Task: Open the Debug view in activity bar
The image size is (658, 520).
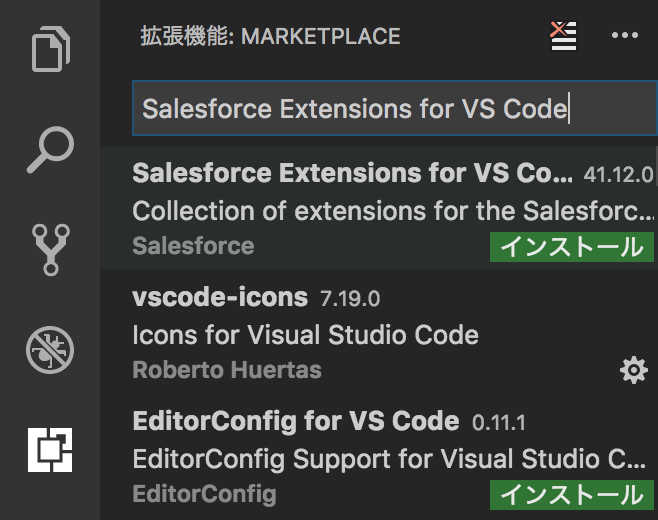Action: coord(50,350)
